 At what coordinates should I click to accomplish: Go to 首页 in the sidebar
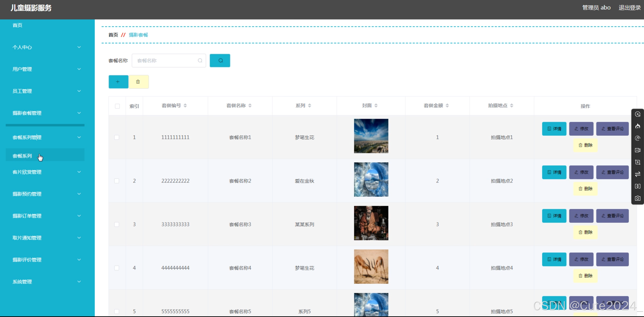coord(18,25)
